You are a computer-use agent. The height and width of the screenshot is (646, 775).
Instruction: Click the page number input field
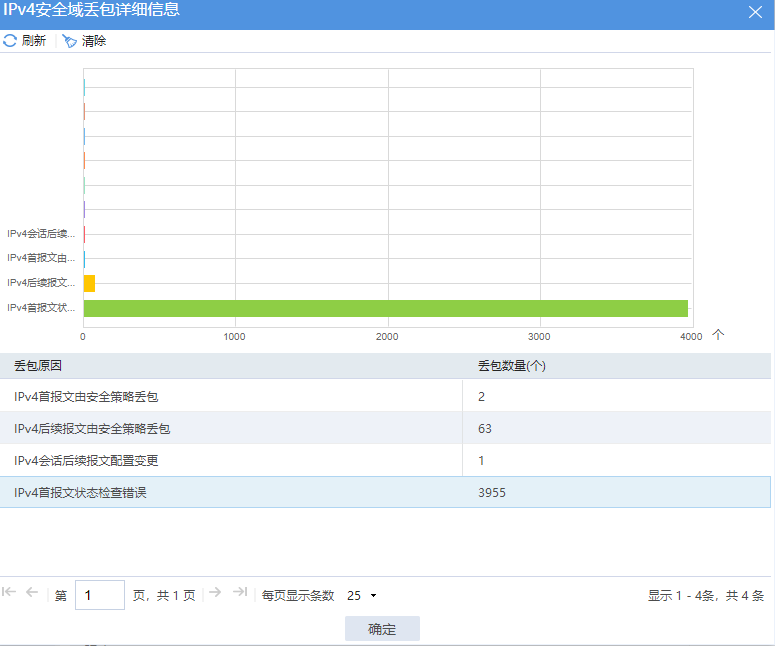click(100, 595)
